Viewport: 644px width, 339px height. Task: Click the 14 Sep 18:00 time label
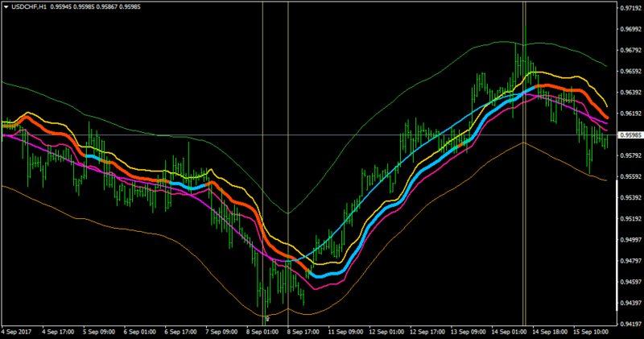pyautogui.click(x=550, y=332)
